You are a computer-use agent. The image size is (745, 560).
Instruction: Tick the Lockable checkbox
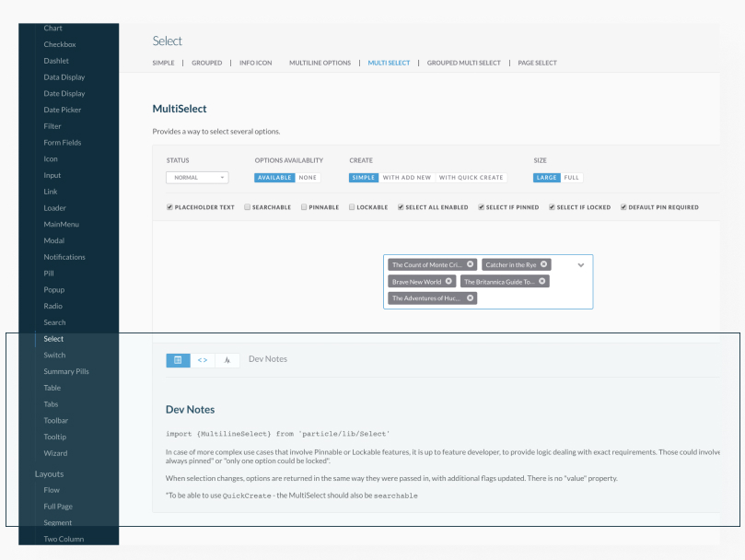pos(351,207)
